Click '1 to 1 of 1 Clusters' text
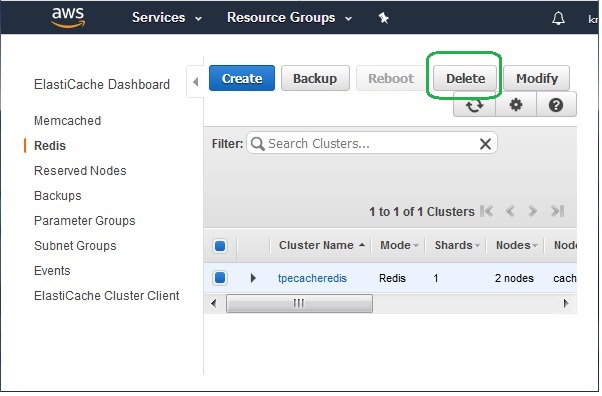The width and height of the screenshot is (602, 396). 422,212
